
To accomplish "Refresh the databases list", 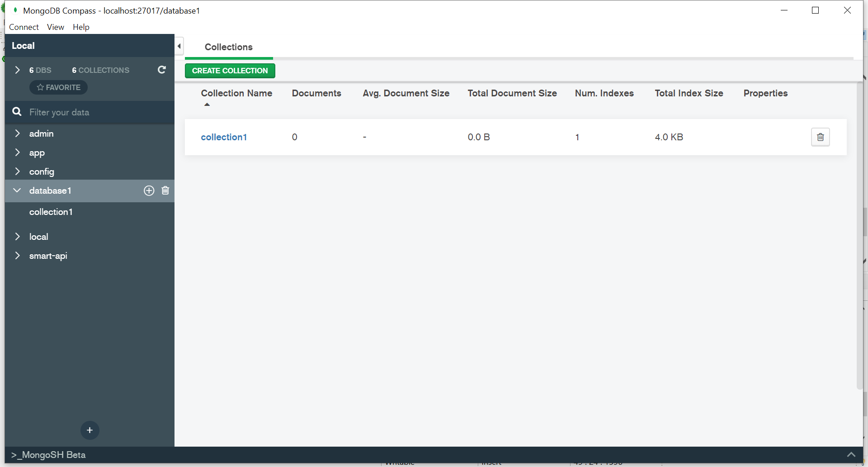I will 161,70.
